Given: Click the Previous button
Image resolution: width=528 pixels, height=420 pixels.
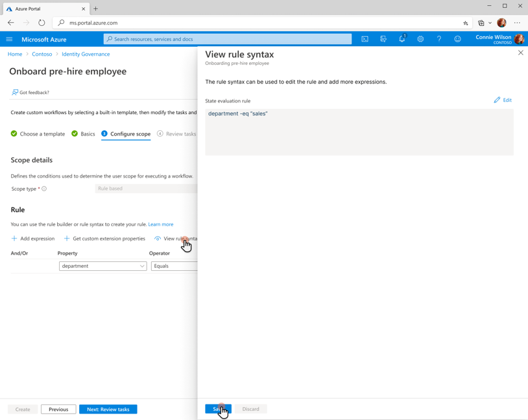Looking at the screenshot, I should coord(58,409).
